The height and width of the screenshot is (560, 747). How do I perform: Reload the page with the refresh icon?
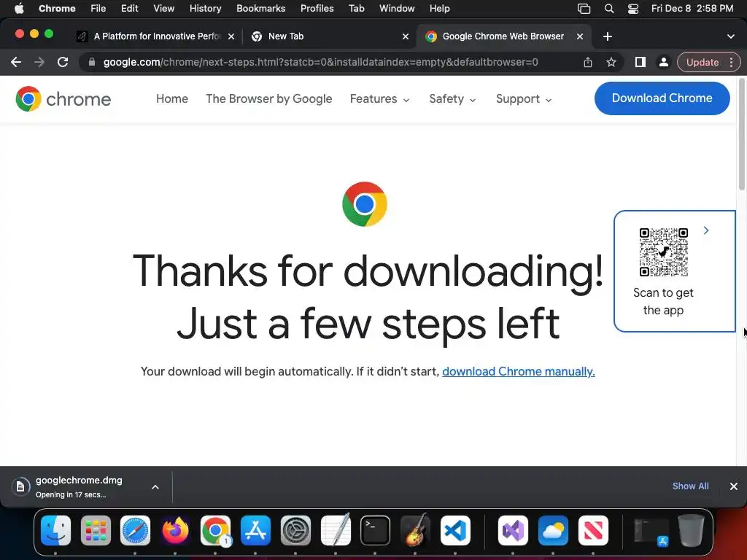coord(63,62)
